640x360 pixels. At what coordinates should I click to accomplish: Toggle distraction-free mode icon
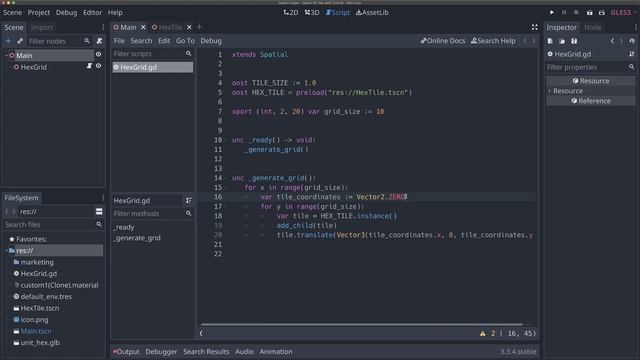pos(534,27)
